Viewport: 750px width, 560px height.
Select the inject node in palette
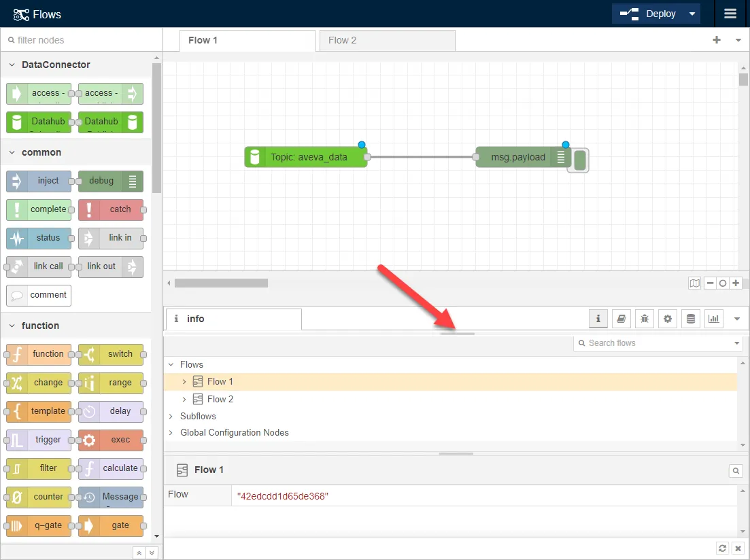click(x=39, y=181)
